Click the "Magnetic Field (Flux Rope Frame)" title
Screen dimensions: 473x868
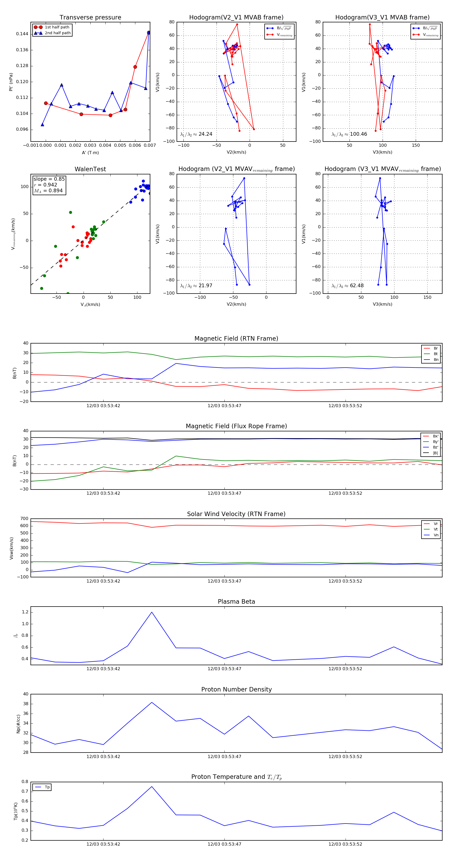[236, 426]
